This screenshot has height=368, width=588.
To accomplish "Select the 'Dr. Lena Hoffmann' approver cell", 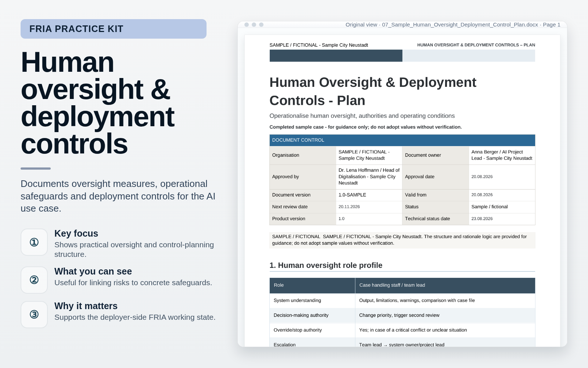I will pyautogui.click(x=369, y=177).
